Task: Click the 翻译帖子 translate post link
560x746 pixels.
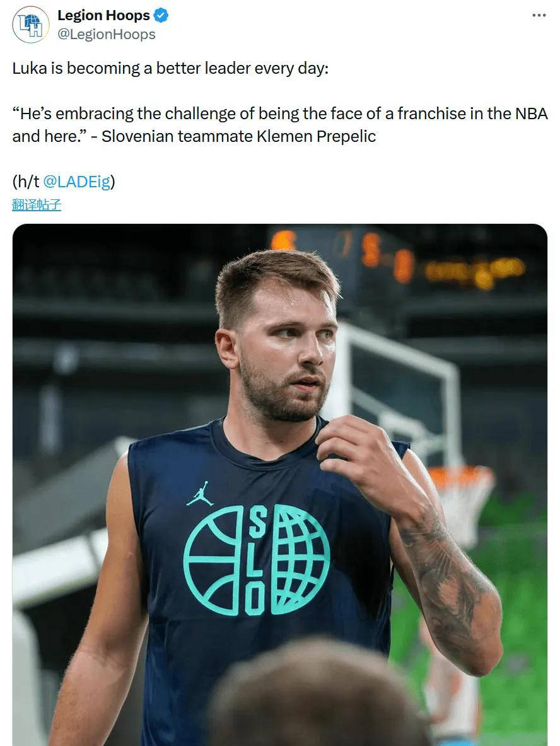Action: pos(37,204)
